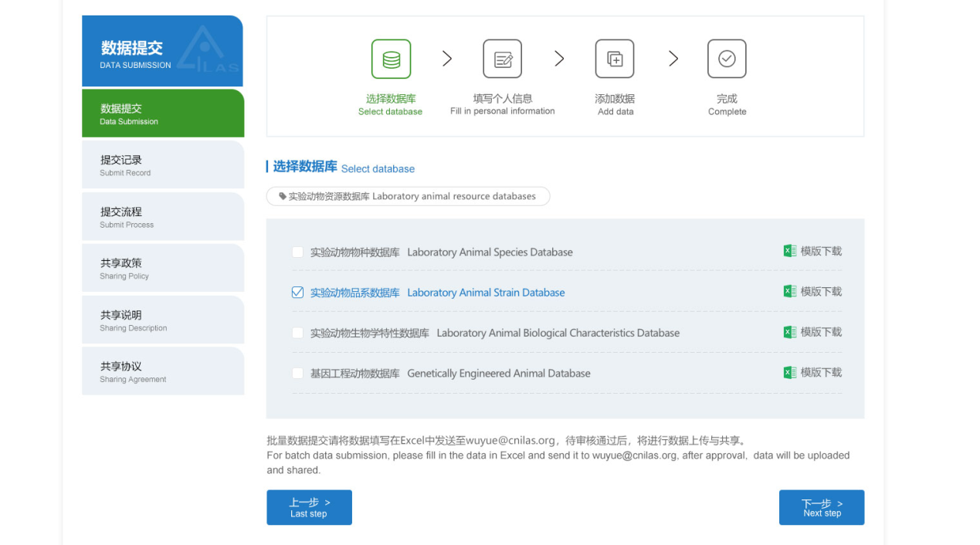Click Excel icon for Genetically Engineered Animal template
This screenshot has height=545, width=980.
[789, 372]
